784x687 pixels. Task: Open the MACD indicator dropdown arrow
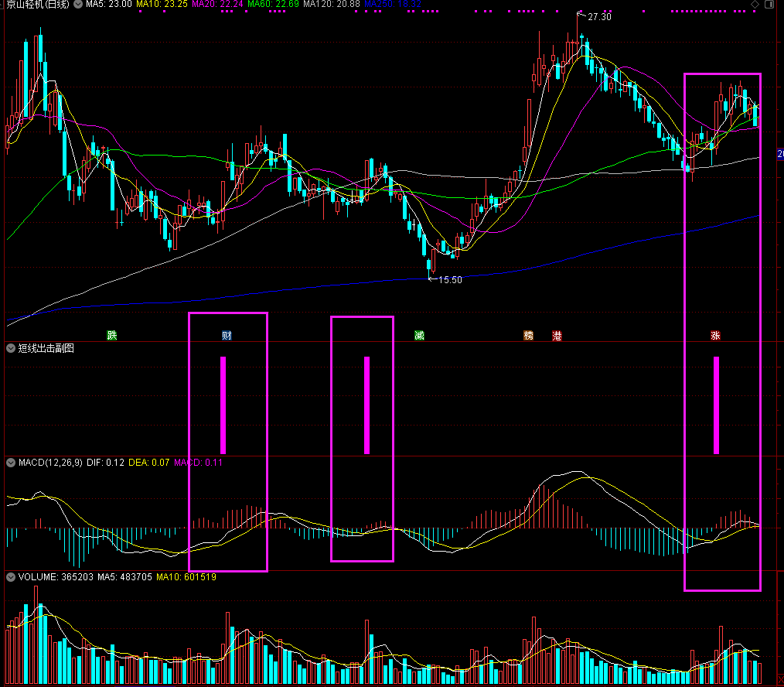pos(11,463)
